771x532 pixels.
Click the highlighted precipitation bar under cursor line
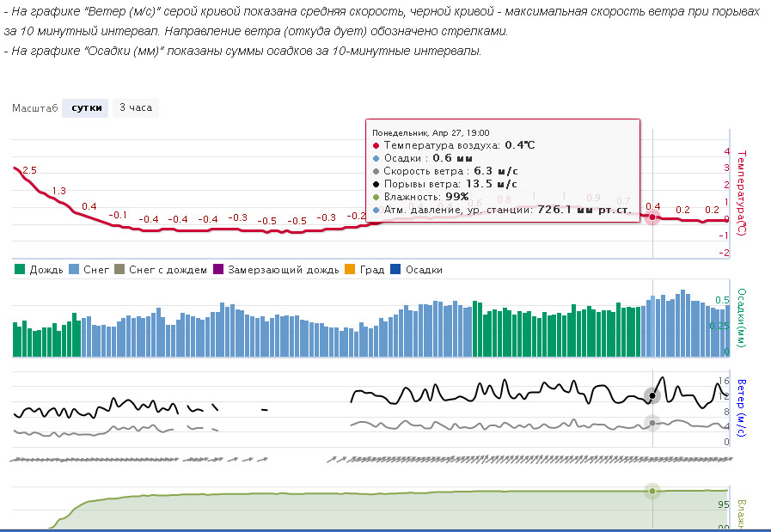pos(652,327)
